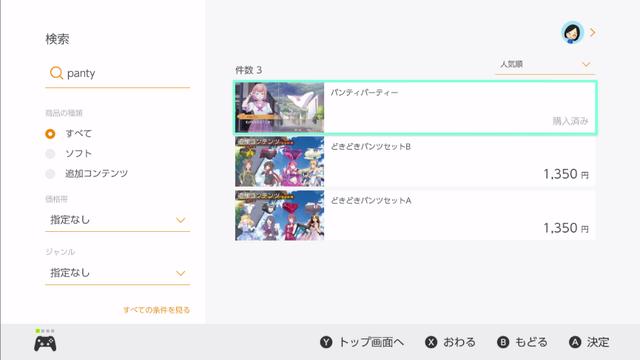Click the 1,350 円 price of セットA

566,228
